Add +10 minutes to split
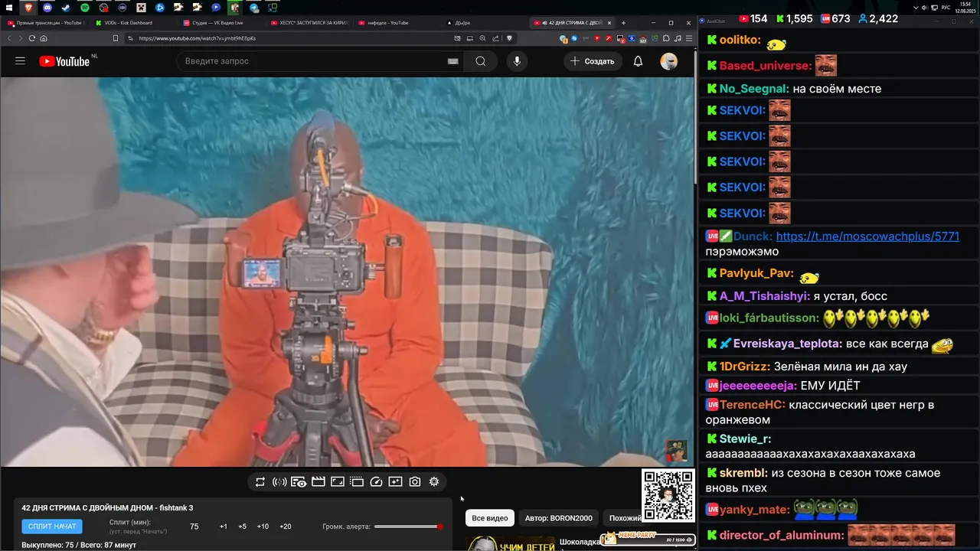 click(263, 527)
